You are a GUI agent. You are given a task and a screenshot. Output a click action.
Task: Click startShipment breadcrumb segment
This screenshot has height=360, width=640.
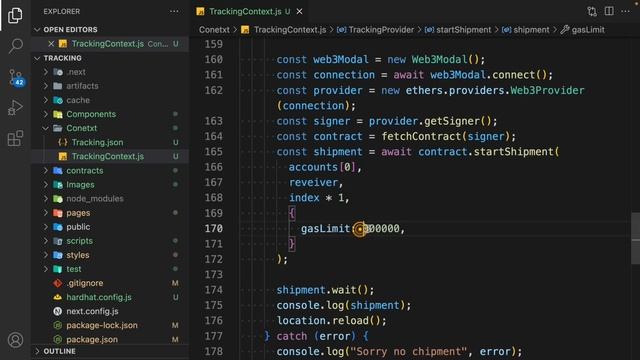pos(464,30)
